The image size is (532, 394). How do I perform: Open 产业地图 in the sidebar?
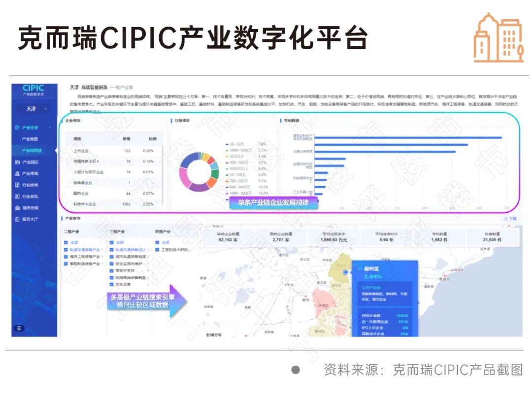click(x=30, y=139)
